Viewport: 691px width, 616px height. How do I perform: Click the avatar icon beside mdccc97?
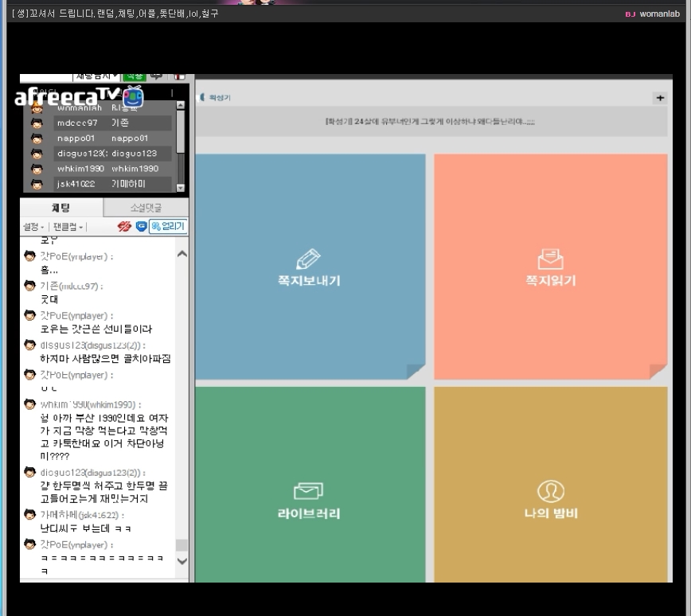coord(37,123)
